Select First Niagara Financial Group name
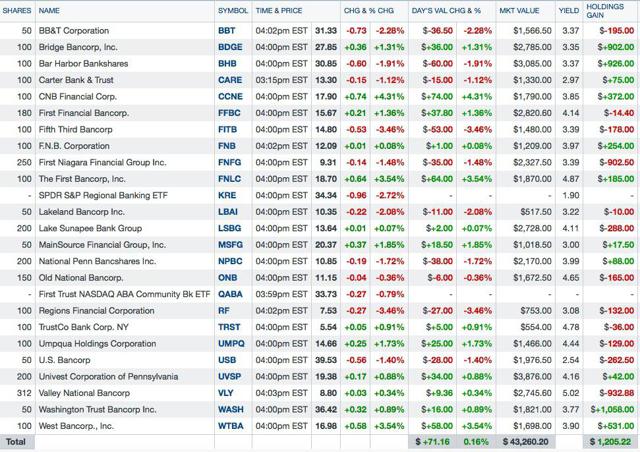Viewport: 640px width, 452px height. click(x=102, y=163)
